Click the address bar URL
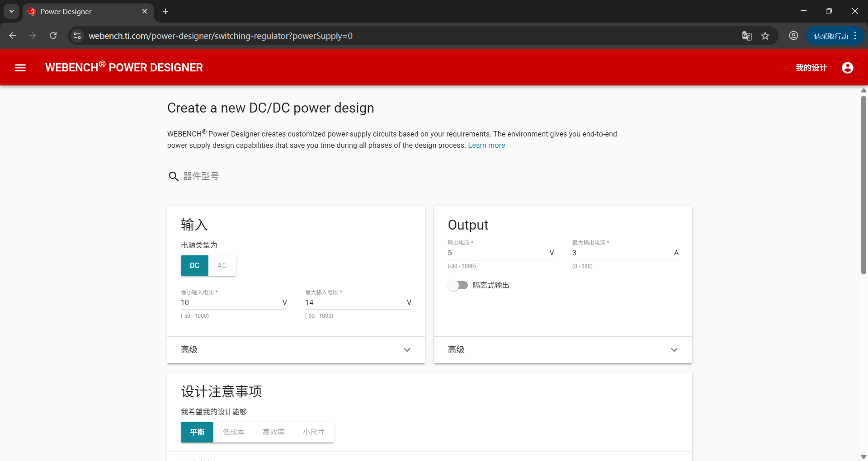The width and height of the screenshot is (868, 461). [x=221, y=36]
